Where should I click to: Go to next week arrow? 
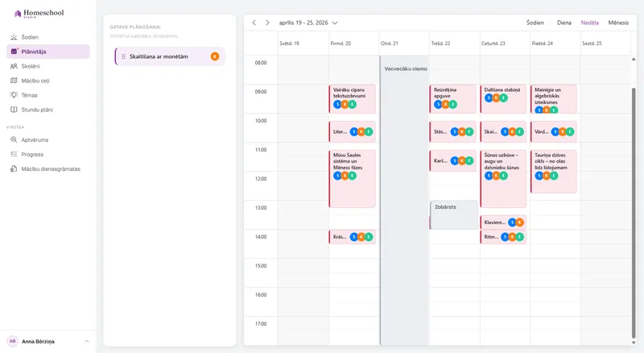point(267,23)
